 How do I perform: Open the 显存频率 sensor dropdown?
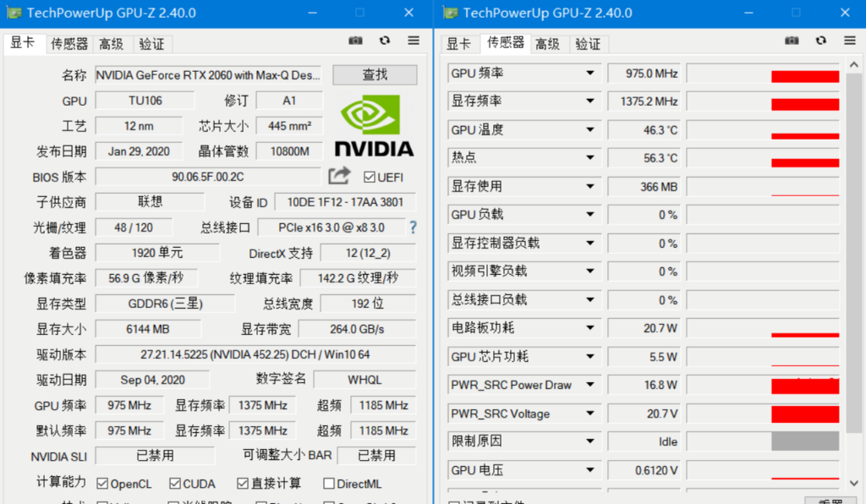click(589, 101)
